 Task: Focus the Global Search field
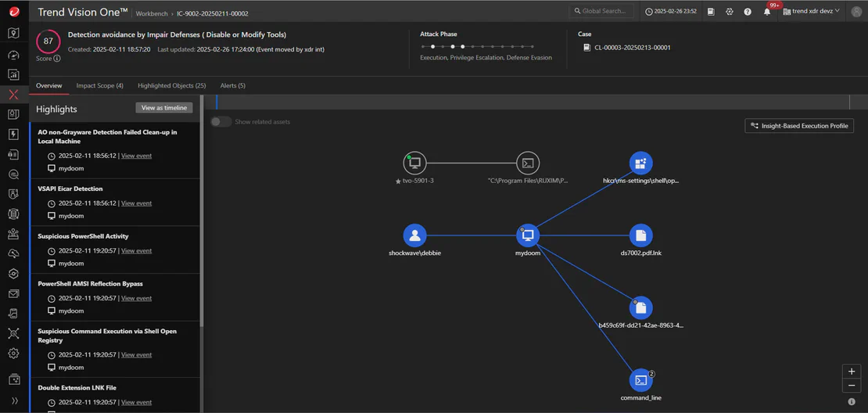coord(601,11)
